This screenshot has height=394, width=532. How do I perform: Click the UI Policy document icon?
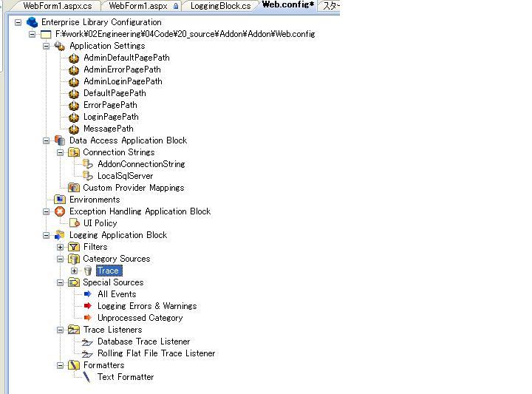[x=74, y=223]
